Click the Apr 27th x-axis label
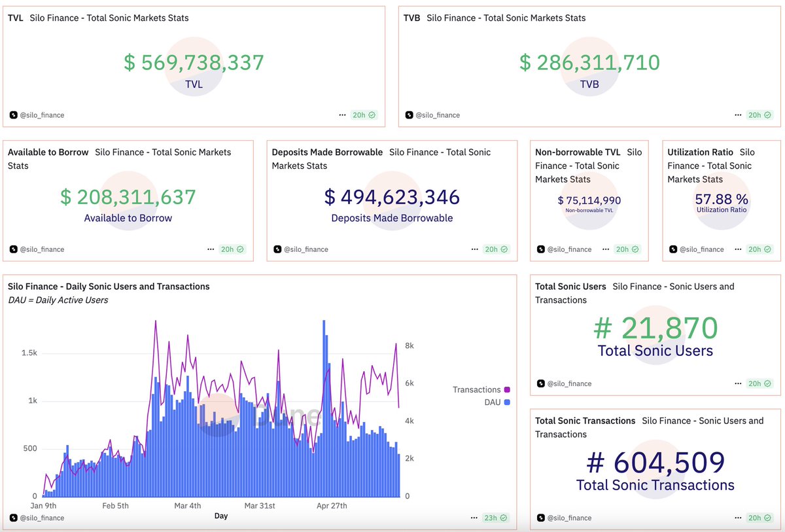Image resolution: width=785 pixels, height=532 pixels. click(x=332, y=506)
